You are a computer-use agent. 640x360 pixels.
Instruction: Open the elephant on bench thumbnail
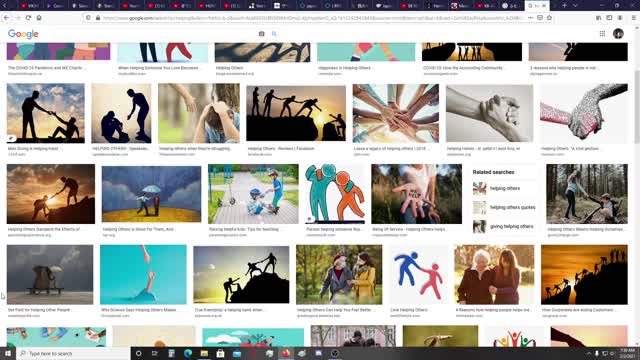pyautogui.click(x=50, y=274)
